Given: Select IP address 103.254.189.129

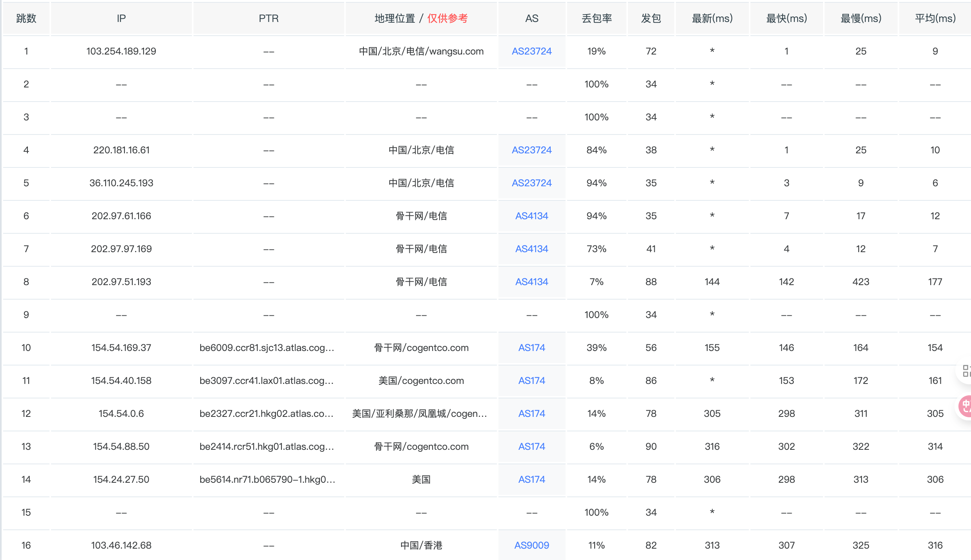Looking at the screenshot, I should pyautogui.click(x=121, y=51).
